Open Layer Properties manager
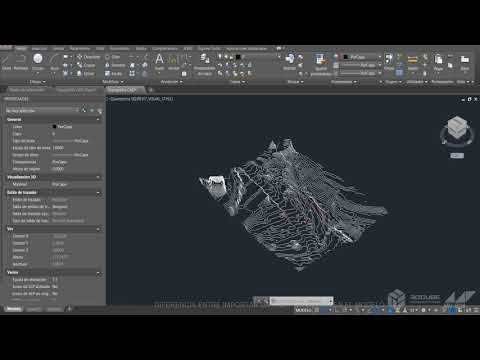Screen dimensions: 480x360 [x=204, y=65]
